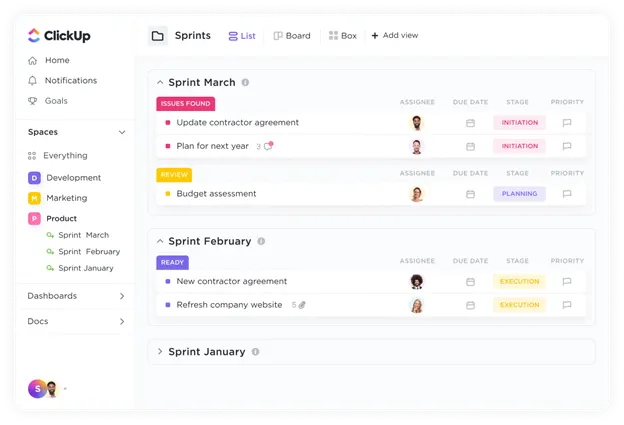Expand the Dashboards sidebar section

[x=122, y=296]
